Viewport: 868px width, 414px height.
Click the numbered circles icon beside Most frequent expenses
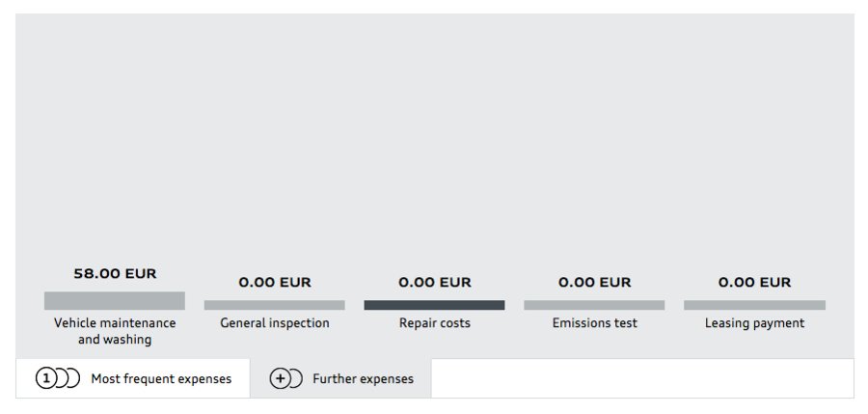[x=58, y=378]
